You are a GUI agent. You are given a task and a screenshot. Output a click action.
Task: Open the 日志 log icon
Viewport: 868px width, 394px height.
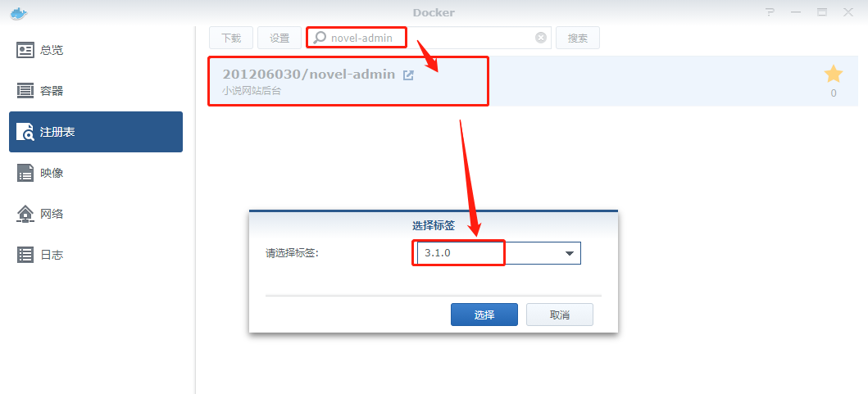(25, 255)
